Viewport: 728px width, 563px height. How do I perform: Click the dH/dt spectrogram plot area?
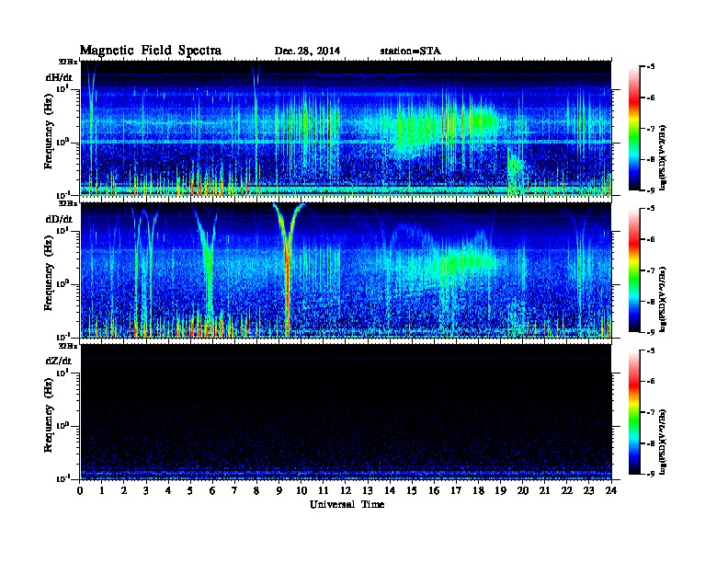(346, 128)
